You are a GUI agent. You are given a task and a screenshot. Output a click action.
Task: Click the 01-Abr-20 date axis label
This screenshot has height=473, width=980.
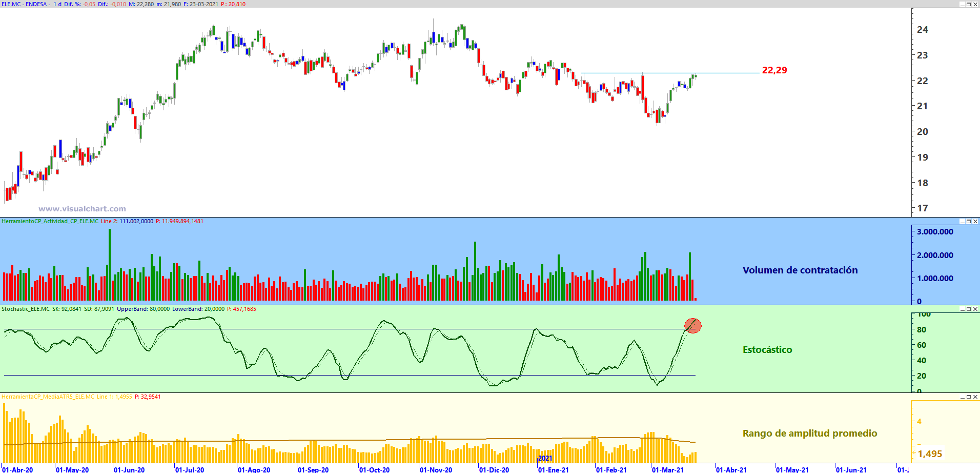click(x=17, y=469)
